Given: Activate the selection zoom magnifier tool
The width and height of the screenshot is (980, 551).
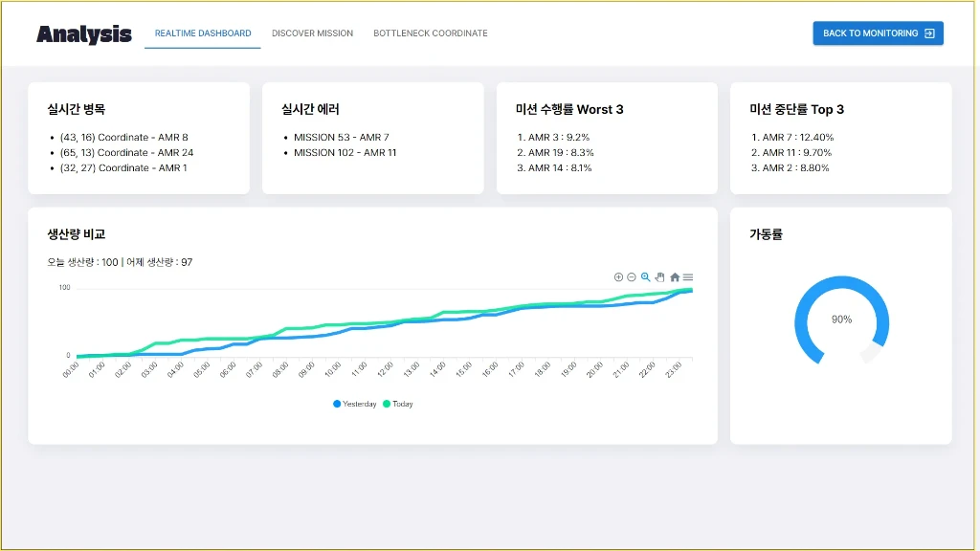Looking at the screenshot, I should point(645,277).
